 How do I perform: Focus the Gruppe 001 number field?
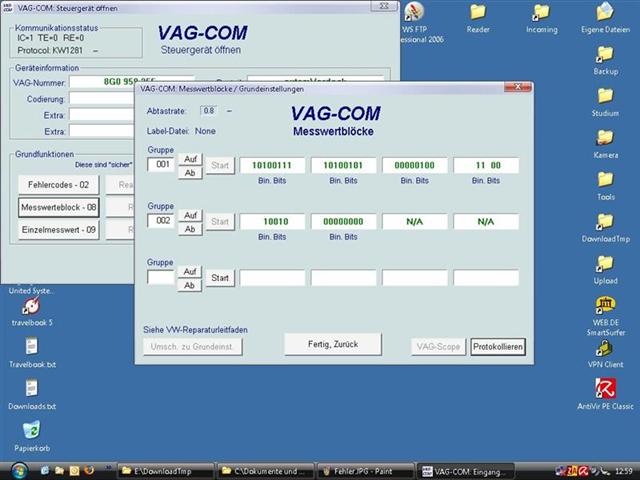coord(161,164)
